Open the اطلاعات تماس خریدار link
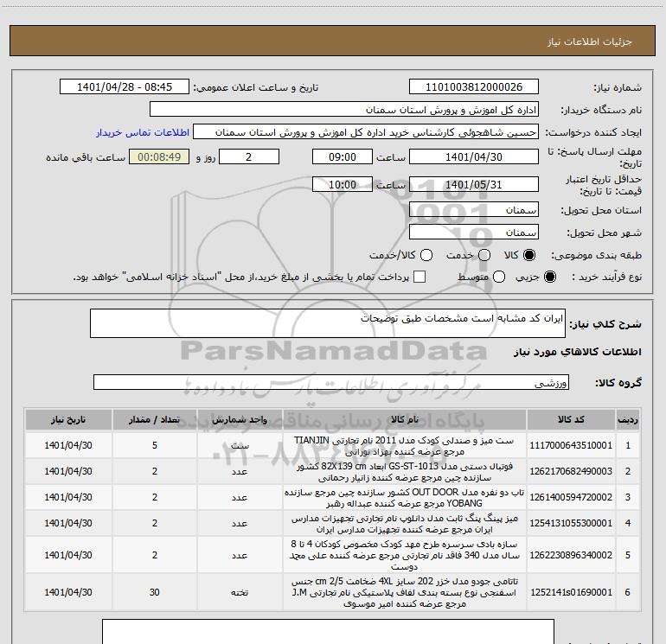Screen dimensions: 666x644 [143, 132]
